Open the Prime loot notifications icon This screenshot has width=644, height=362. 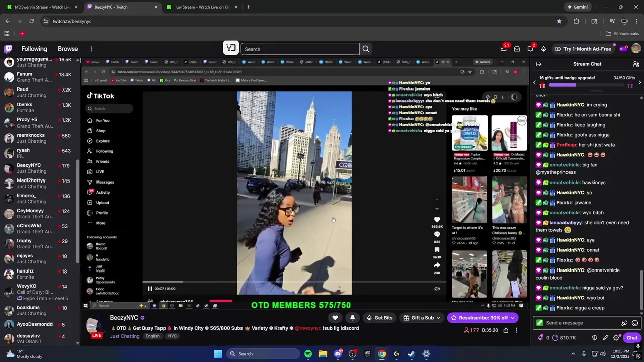point(504,49)
